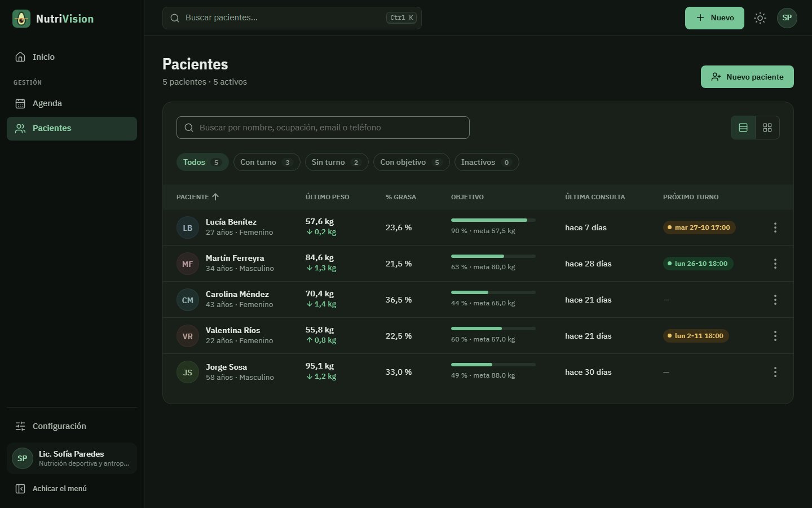Click weight change 0,8 kg increase
The width and height of the screenshot is (812, 508).
tap(321, 340)
